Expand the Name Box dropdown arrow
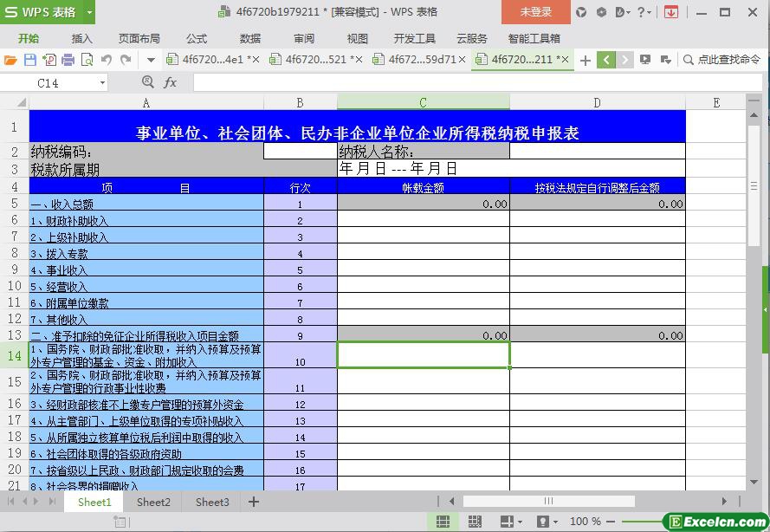The width and height of the screenshot is (770, 532). click(x=102, y=82)
